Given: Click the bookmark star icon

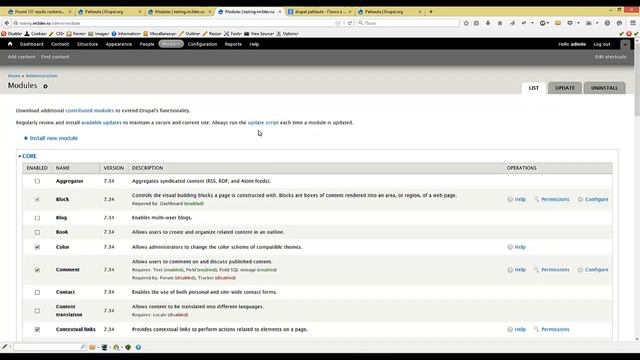Looking at the screenshot, I should click(x=466, y=23).
